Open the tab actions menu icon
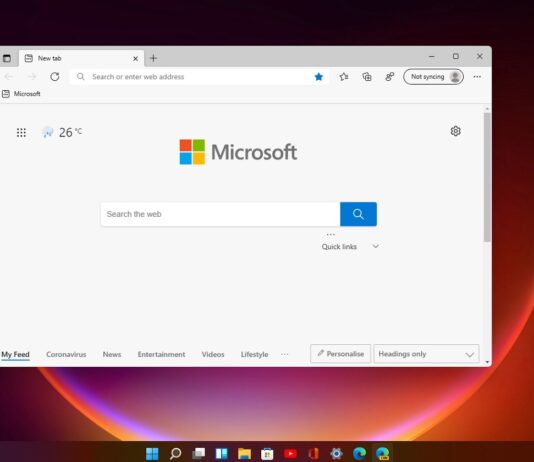The height and width of the screenshot is (462, 534). (7, 58)
